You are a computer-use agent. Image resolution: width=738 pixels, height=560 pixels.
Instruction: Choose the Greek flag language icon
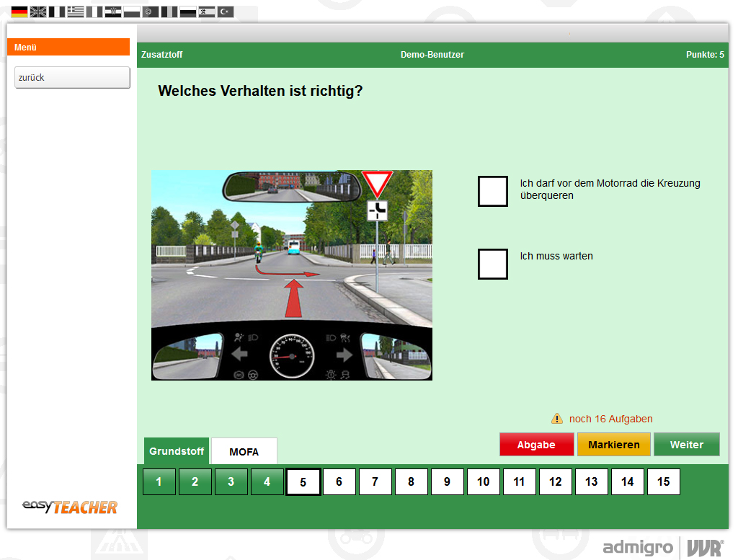[75, 12]
